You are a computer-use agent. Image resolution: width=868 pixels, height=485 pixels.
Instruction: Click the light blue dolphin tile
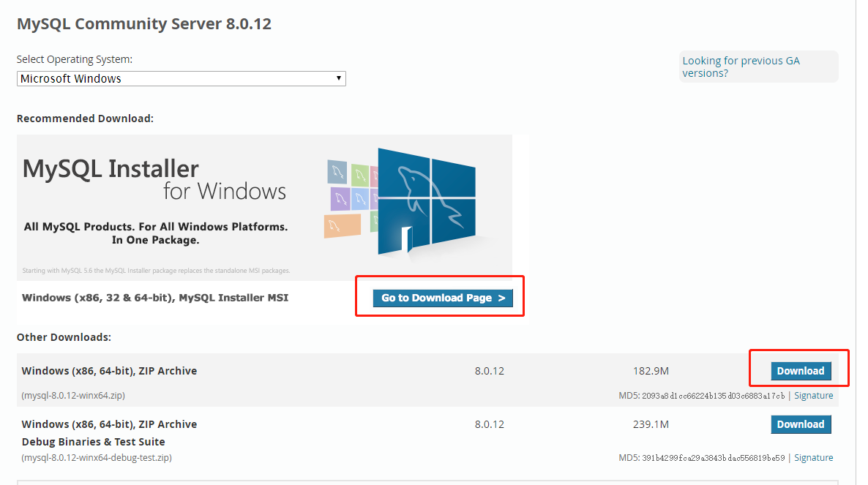(361, 198)
